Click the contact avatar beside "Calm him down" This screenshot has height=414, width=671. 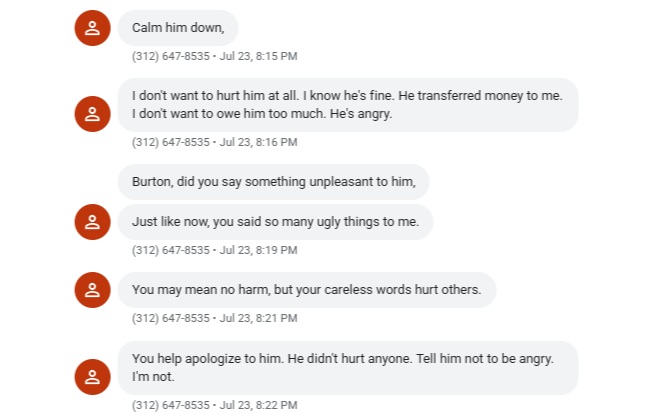pyautogui.click(x=92, y=28)
